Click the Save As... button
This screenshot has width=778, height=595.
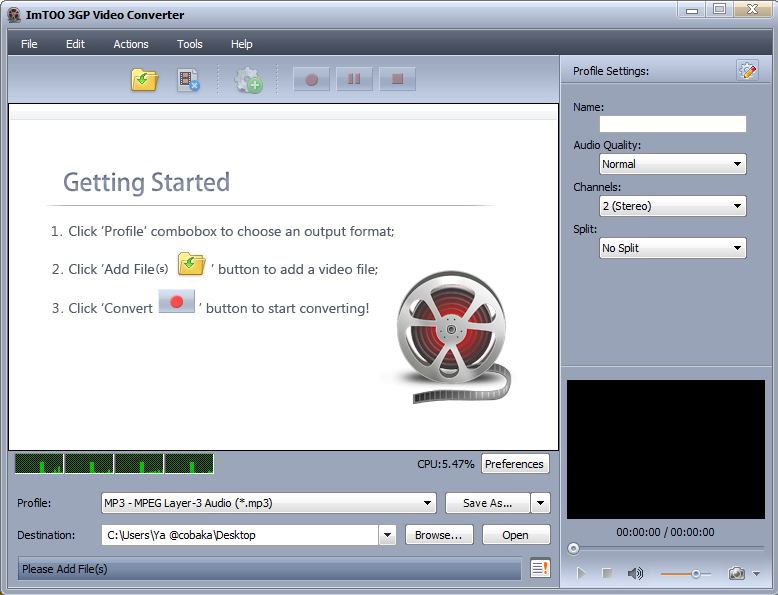[488, 503]
